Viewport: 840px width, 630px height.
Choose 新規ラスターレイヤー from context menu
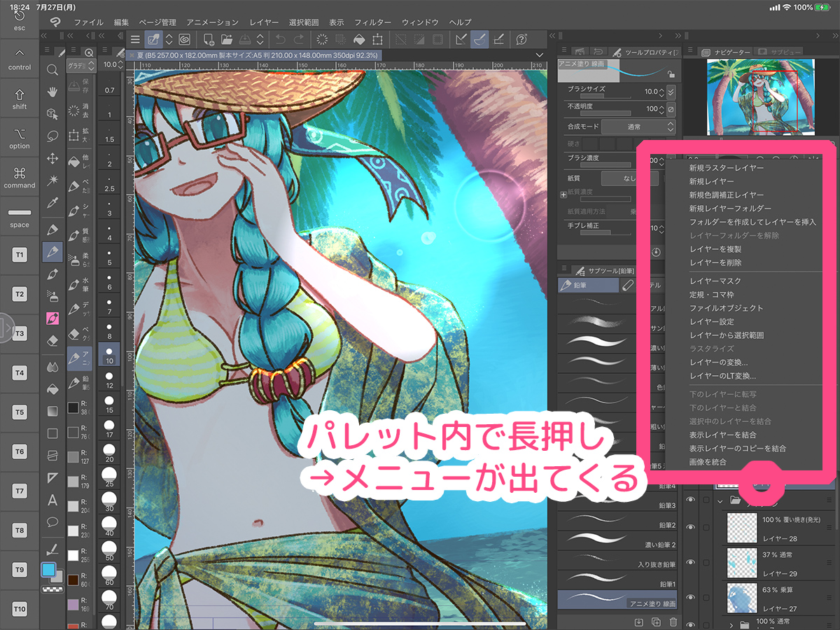[726, 168]
